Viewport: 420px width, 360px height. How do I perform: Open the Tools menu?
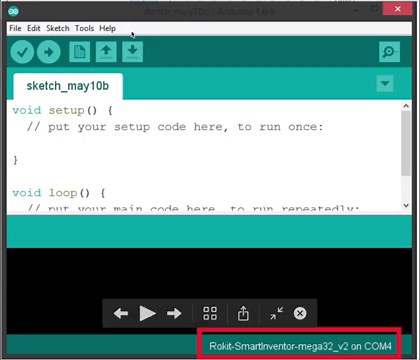[84, 28]
